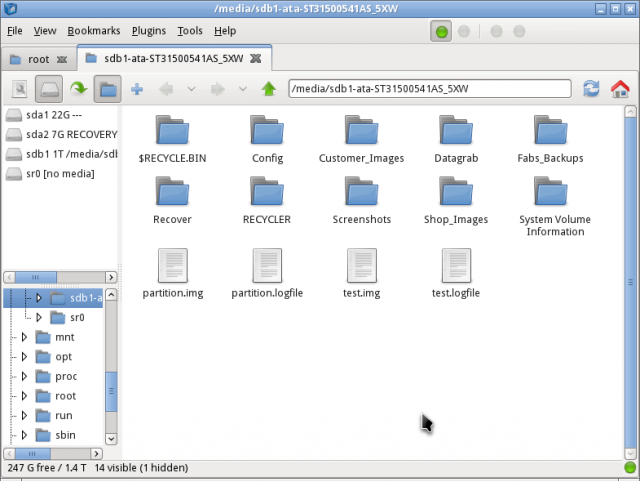Toggle the first green panel indicator
640x481 pixels.
click(x=441, y=31)
